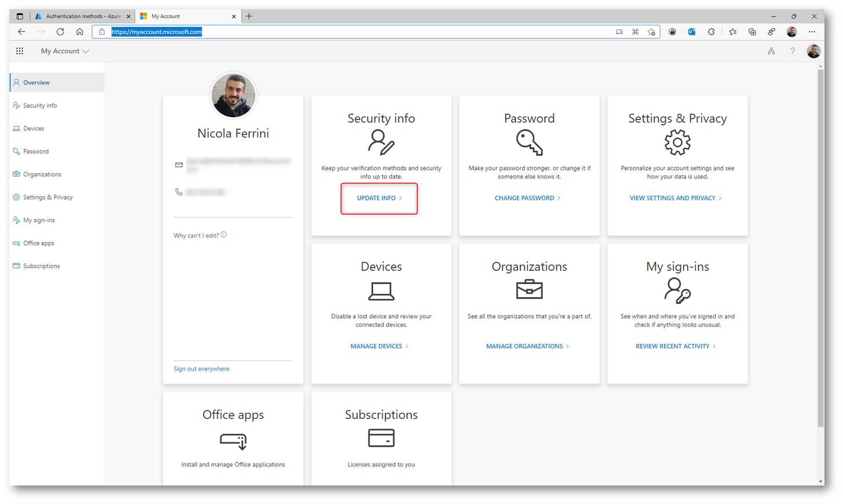The image size is (843, 504).
Task: Click the Security info person-pencil icon
Action: tap(381, 142)
